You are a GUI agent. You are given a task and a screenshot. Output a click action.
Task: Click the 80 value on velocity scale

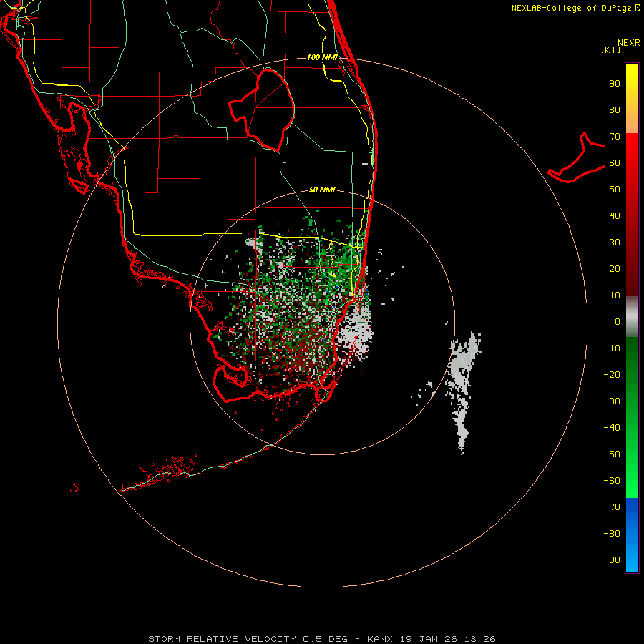click(615, 110)
